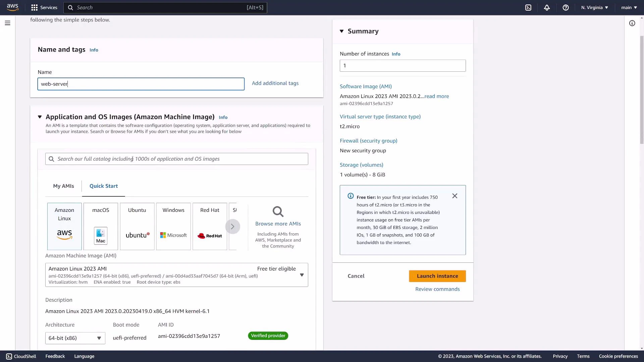This screenshot has width=644, height=362.
Task: Collapse the Summary section
Action: [342, 31]
